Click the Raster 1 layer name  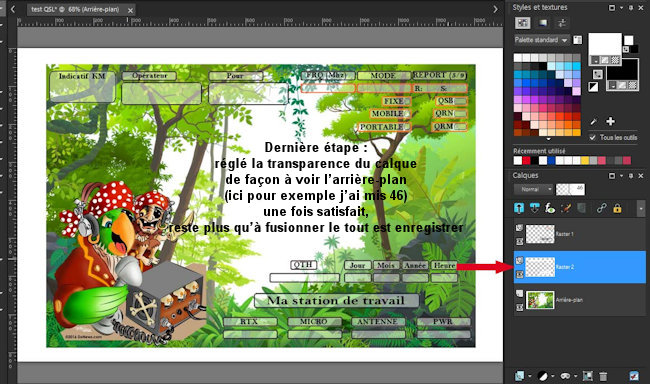point(565,234)
